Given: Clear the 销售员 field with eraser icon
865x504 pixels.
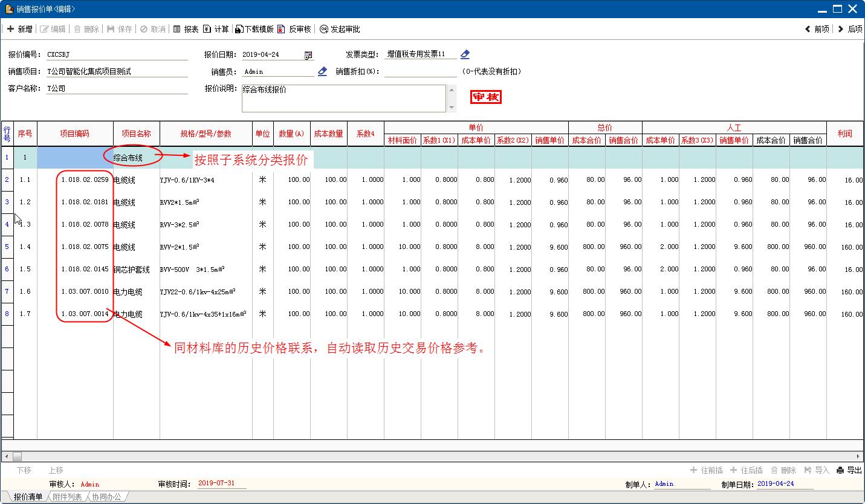Looking at the screenshot, I should tap(322, 71).
